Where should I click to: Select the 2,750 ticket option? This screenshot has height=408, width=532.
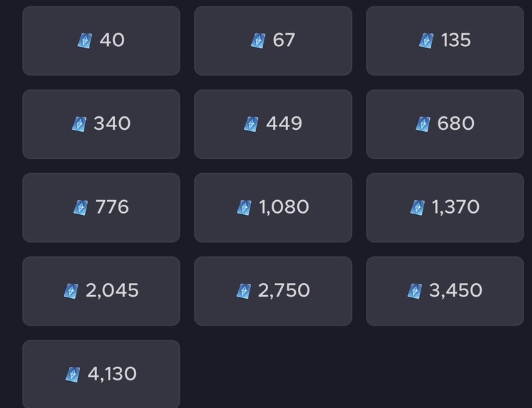[x=273, y=291]
